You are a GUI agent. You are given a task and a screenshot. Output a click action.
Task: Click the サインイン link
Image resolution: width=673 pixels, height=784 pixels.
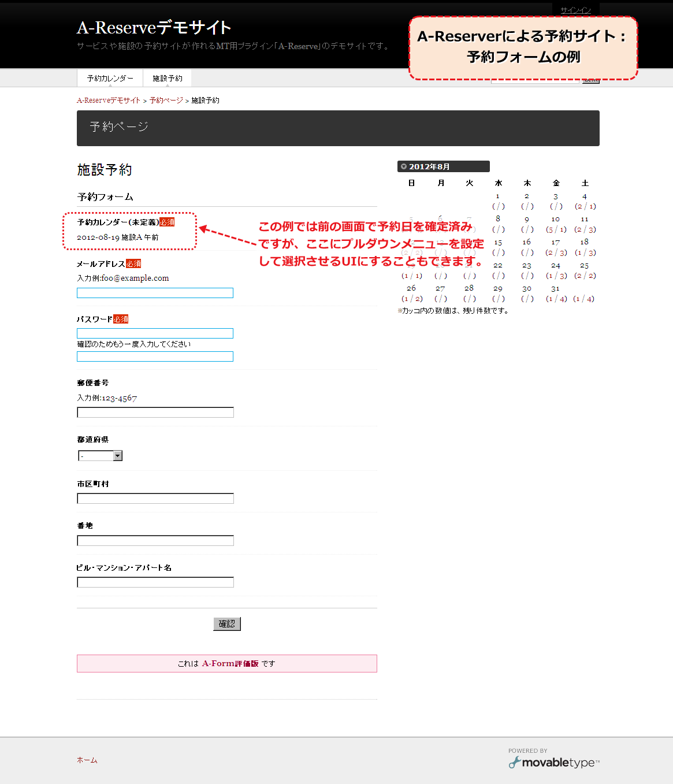(x=575, y=10)
